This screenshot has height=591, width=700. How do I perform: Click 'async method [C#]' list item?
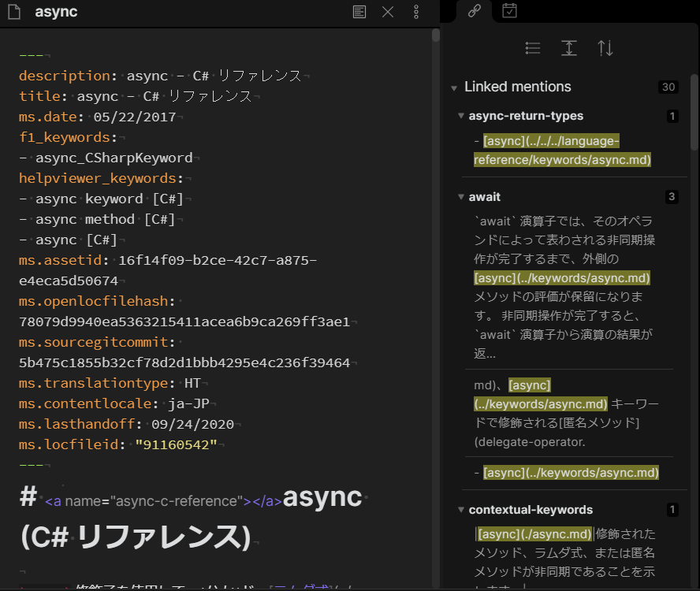(x=97, y=220)
